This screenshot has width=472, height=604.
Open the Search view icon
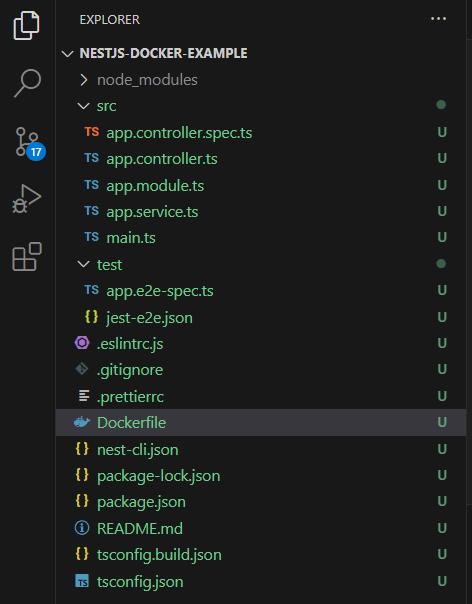coord(27,83)
